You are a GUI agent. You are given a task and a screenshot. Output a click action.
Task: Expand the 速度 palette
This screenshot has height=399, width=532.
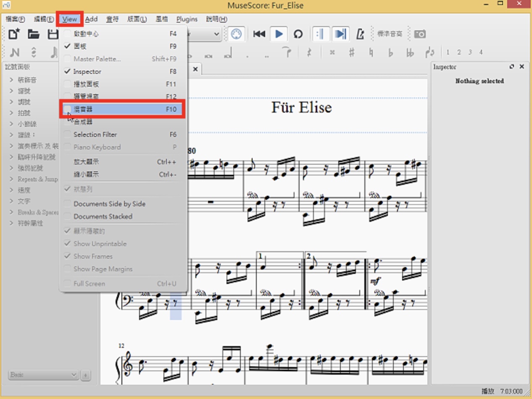point(24,190)
